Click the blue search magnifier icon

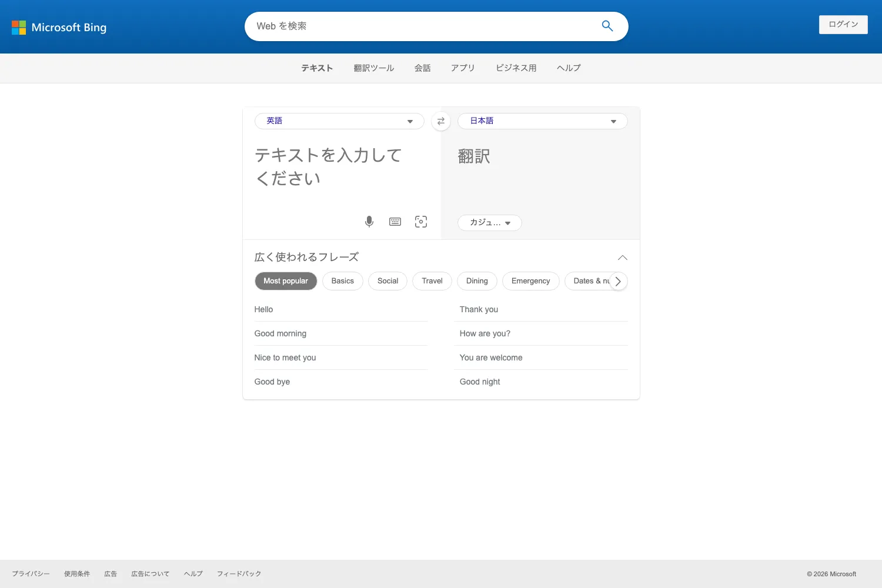607,26
